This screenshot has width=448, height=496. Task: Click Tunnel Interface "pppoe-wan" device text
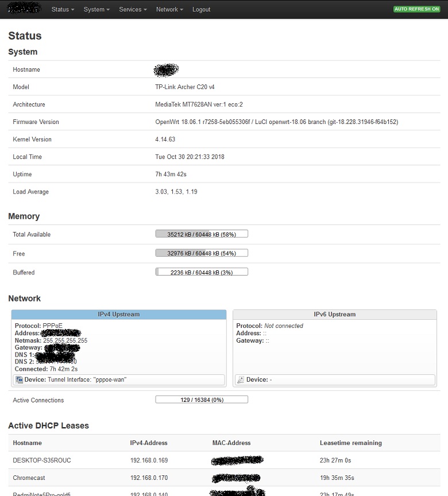click(76, 379)
